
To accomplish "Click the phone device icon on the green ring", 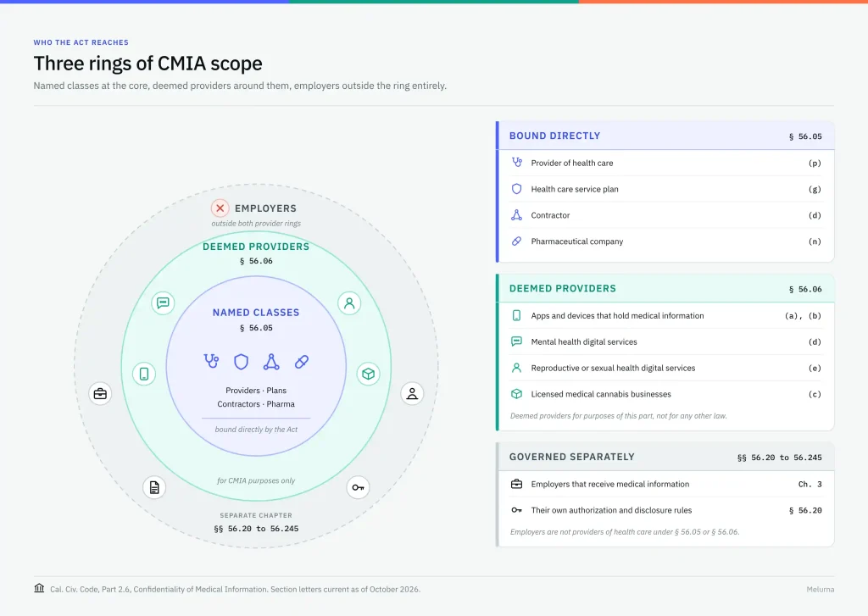I will pos(144,375).
